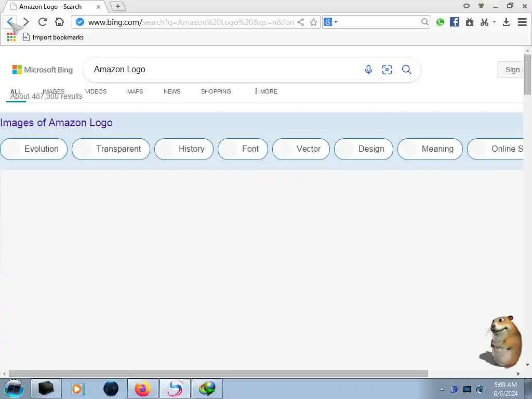This screenshot has height=399, width=532.
Task: Click the Sign in button
Action: (511, 70)
